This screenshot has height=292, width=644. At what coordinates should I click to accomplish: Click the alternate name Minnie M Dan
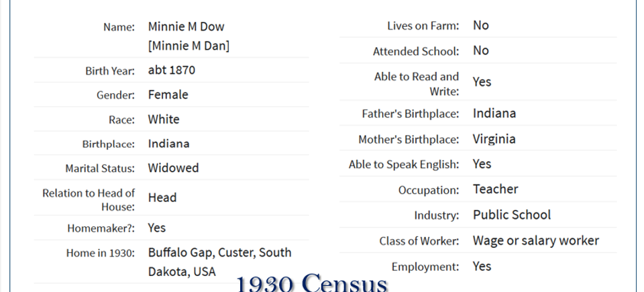coord(189,46)
